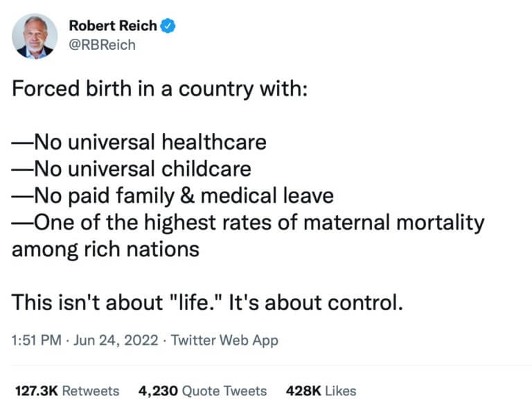The height and width of the screenshot is (412, 532).
Task: Click the 'Forced birth in a country with:' line
Action: point(160,89)
